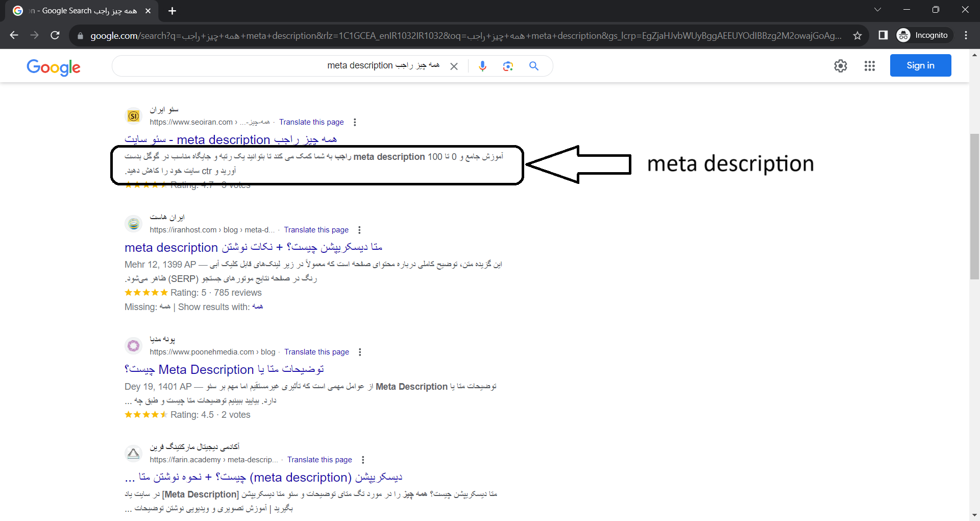This screenshot has width=980, height=521.
Task: Click the magnifier search button
Action: coord(534,66)
